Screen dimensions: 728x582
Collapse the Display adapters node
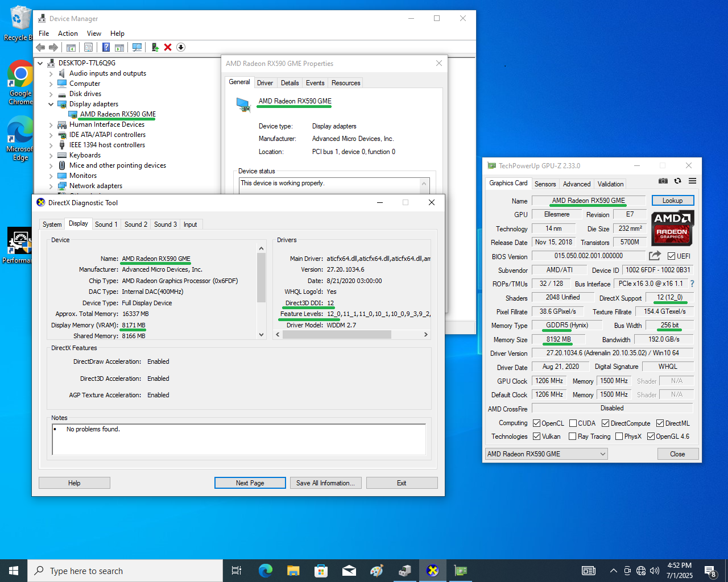[51, 105]
